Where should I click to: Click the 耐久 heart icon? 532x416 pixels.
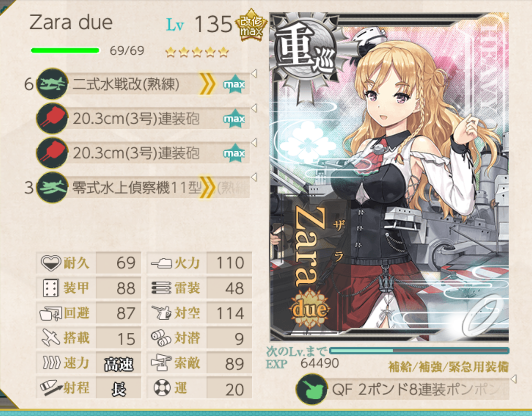50,262
